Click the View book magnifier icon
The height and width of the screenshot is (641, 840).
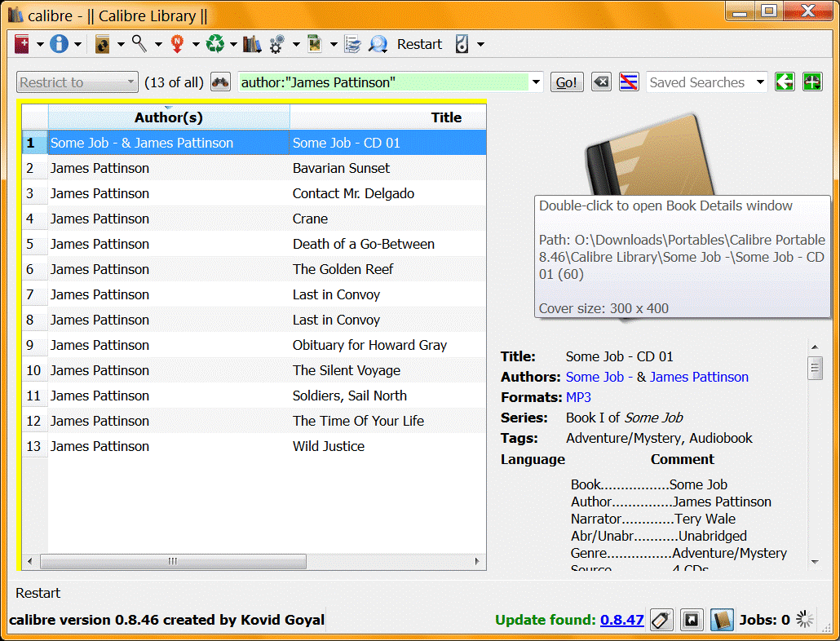coord(139,44)
